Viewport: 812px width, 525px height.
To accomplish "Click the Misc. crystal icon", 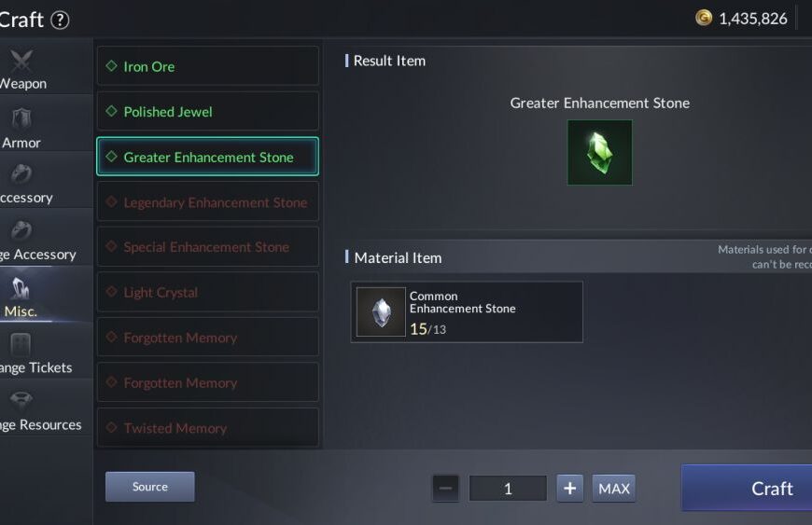I will tap(21, 288).
